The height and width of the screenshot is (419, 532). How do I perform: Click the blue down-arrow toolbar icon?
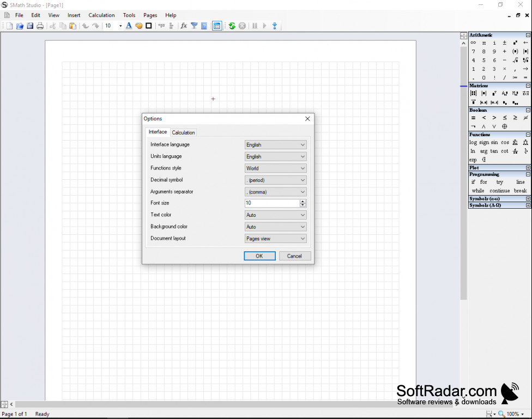(x=275, y=26)
